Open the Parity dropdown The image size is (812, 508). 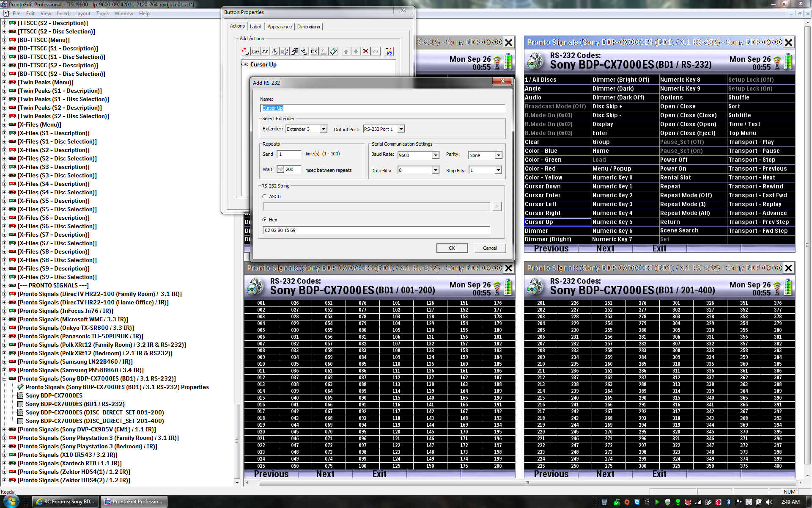499,155
